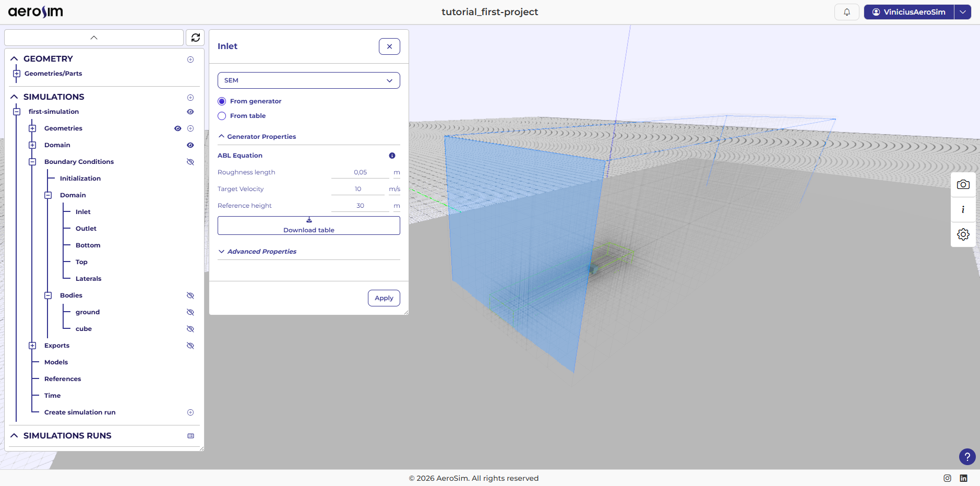Collapse the Generator Properties section
980x486 pixels.
click(221, 136)
